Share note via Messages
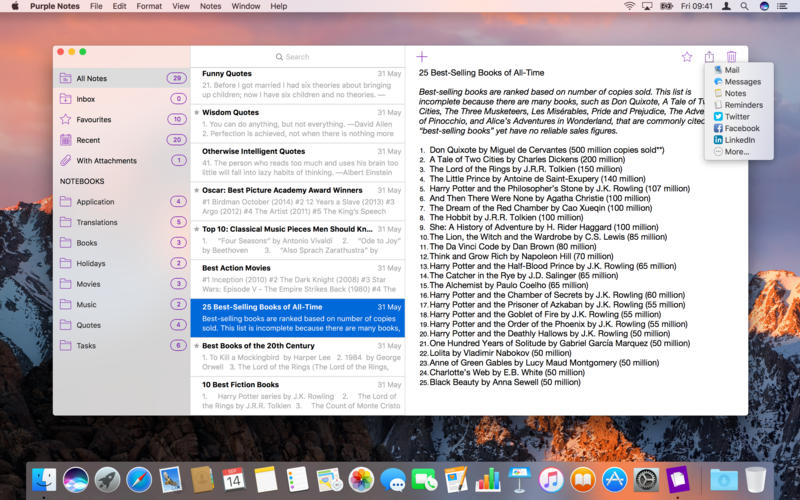The height and width of the screenshot is (500, 800). pyautogui.click(x=739, y=82)
